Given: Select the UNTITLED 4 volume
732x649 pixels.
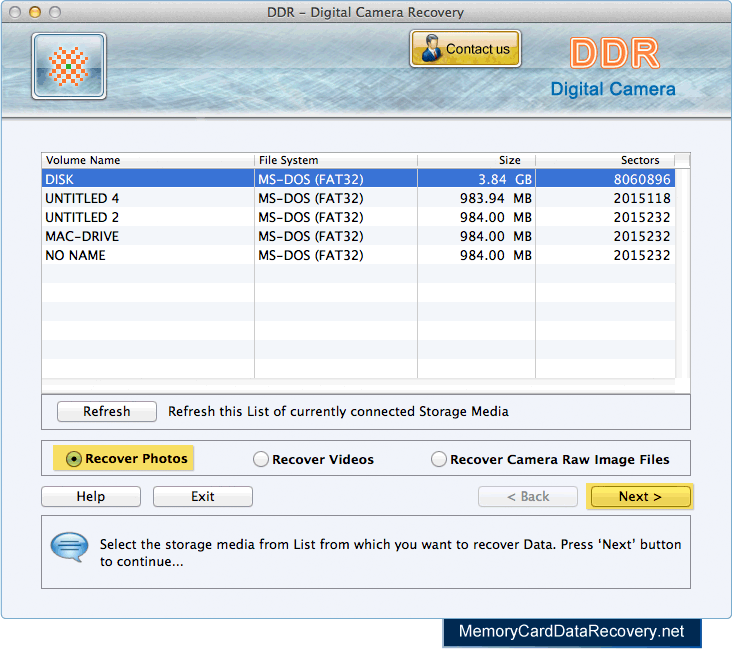Looking at the screenshot, I should (x=358, y=198).
